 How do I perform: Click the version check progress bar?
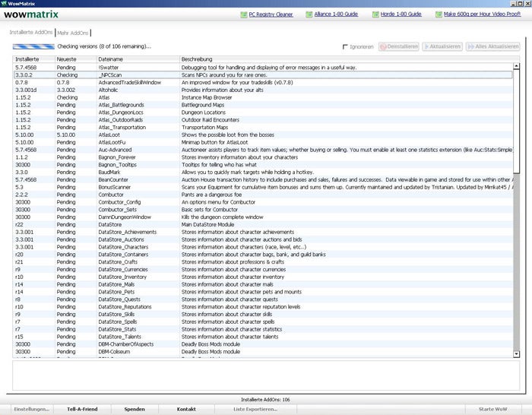(33, 46)
